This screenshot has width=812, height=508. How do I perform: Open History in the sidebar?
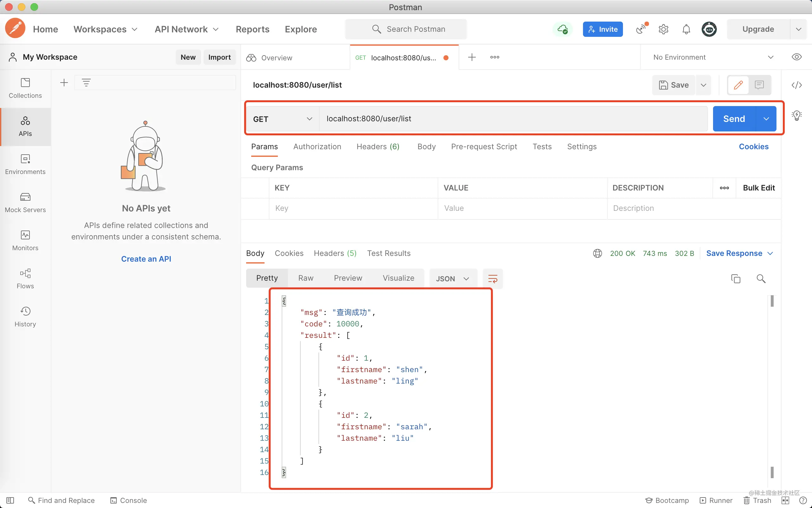point(25,317)
